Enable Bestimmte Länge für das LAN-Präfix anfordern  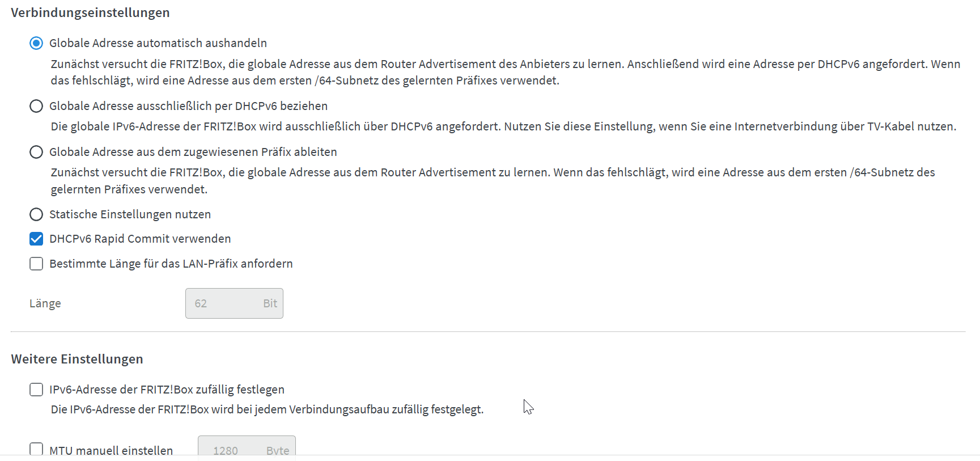click(x=36, y=264)
